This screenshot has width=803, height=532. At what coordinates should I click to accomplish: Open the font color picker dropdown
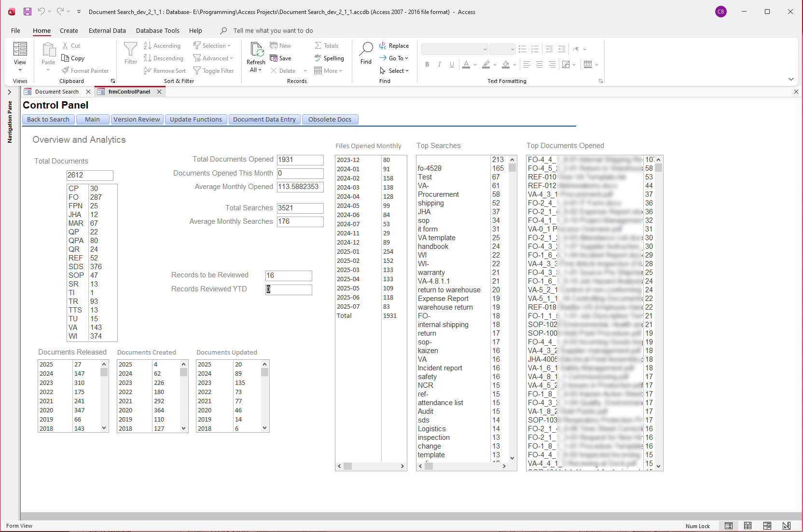[x=475, y=65]
